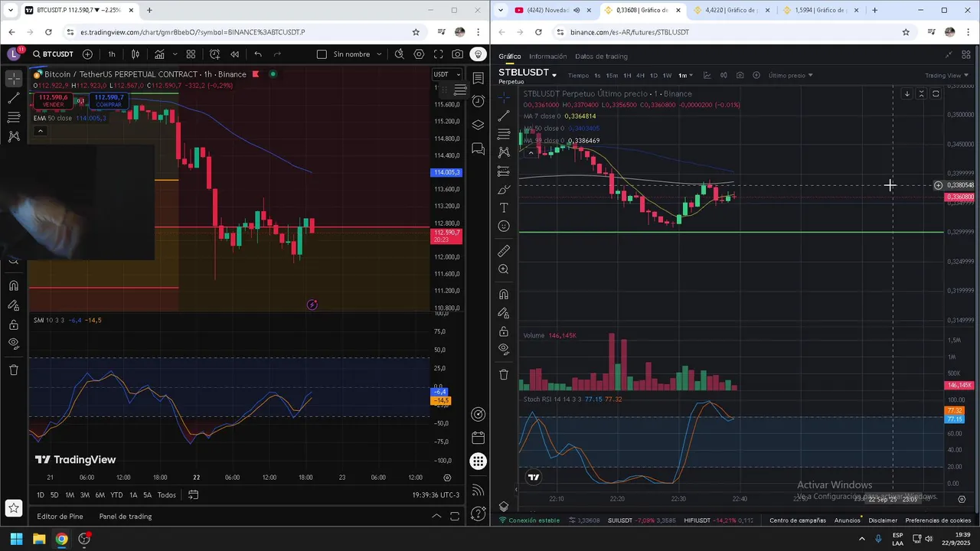Select the 4H interval in Binance chart
Image resolution: width=980 pixels, height=551 pixels.
[641, 76]
